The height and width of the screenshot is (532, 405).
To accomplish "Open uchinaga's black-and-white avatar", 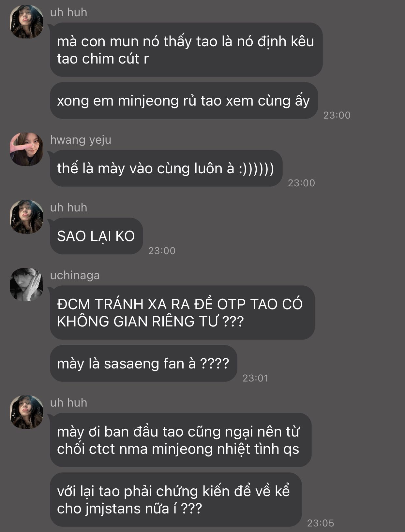I will tap(26, 285).
